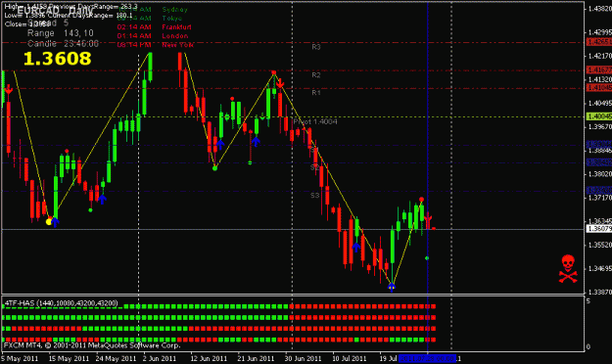Click the Range 143, 10 readout
612x364 pixels.
coord(61,33)
